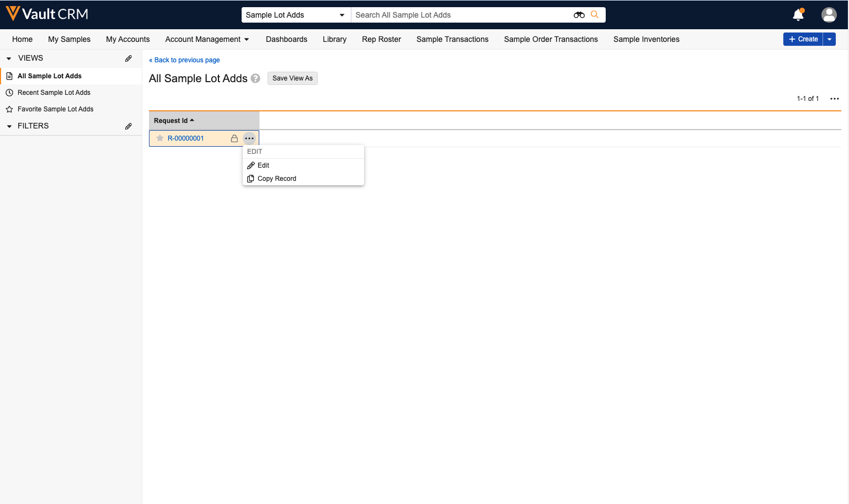Open the notifications bell
This screenshot has height=504, width=849.
[798, 15]
